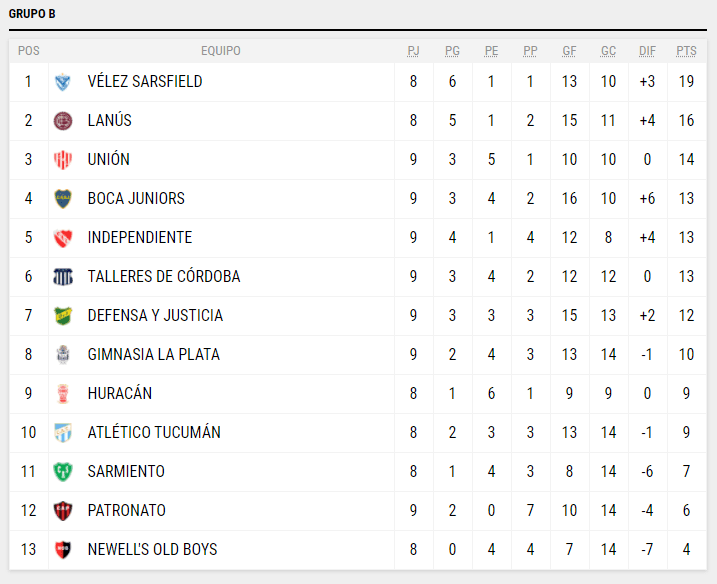This screenshot has height=584, width=717.
Task: Sort the table by PTS column header
Action: [x=686, y=51]
